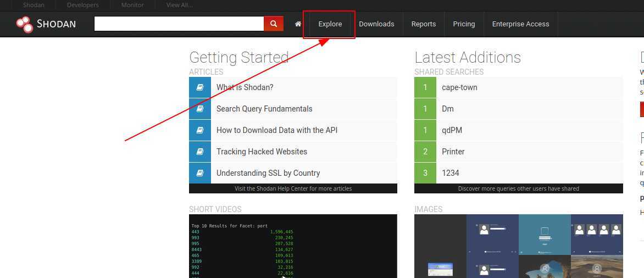
Task: Open the Explore menu item
Action: tap(330, 24)
